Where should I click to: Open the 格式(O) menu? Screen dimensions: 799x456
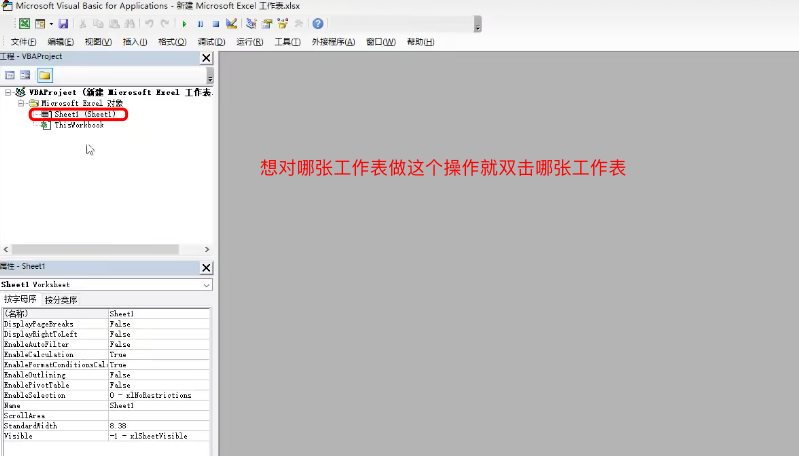(172, 42)
